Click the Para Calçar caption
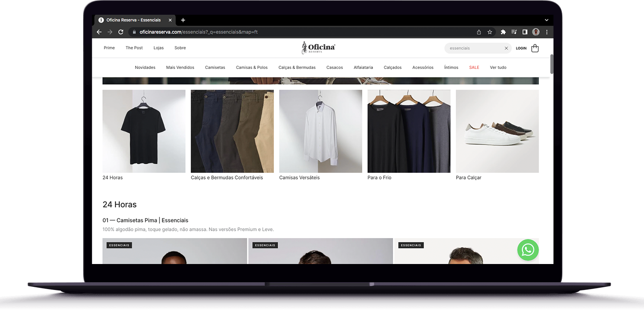Image resolution: width=644 pixels, height=311 pixels. tap(469, 178)
